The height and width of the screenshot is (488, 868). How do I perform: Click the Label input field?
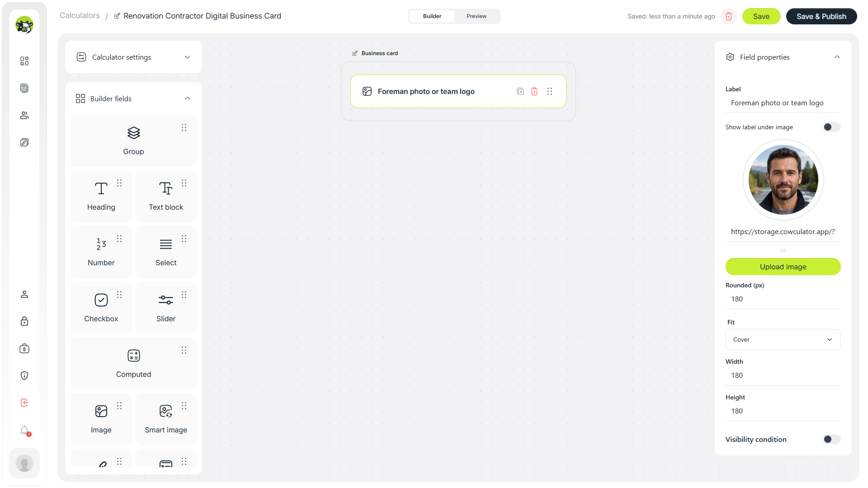pyautogui.click(x=783, y=103)
